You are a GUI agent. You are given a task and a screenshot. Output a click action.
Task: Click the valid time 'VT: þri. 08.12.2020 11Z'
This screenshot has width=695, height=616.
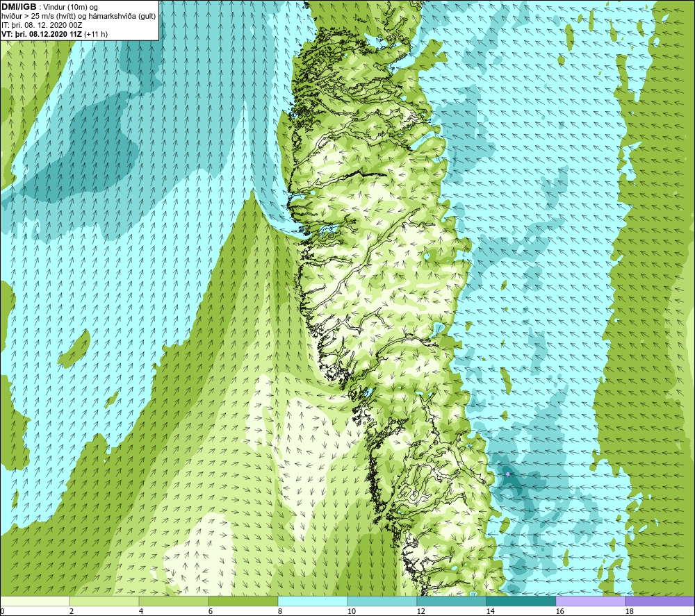click(42, 34)
